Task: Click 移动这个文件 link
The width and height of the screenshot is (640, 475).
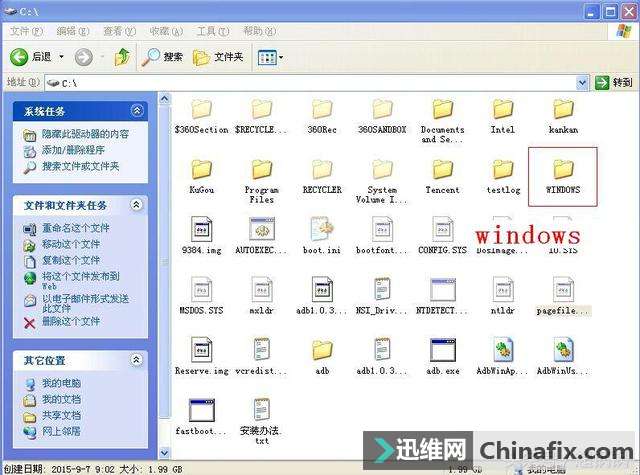Action: coord(71,244)
